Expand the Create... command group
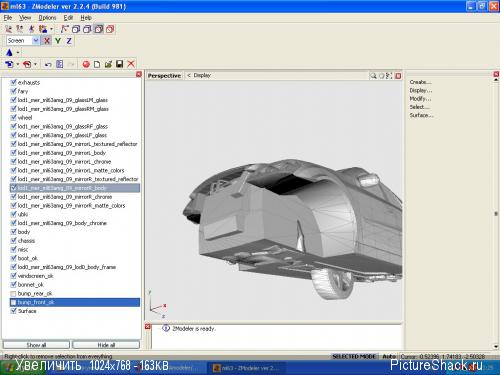Screen dimensions: 500x375 click(420, 82)
